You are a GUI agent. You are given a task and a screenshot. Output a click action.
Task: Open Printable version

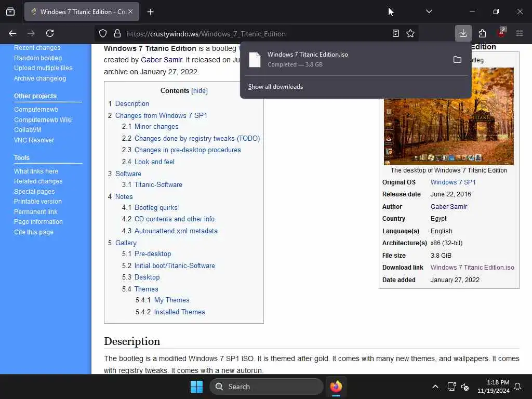coord(37,202)
